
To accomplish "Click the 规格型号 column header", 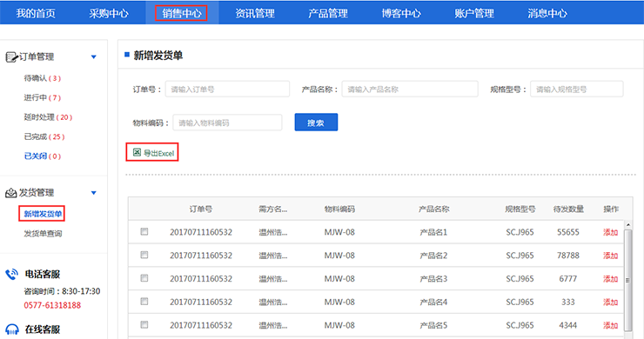I will point(520,209).
